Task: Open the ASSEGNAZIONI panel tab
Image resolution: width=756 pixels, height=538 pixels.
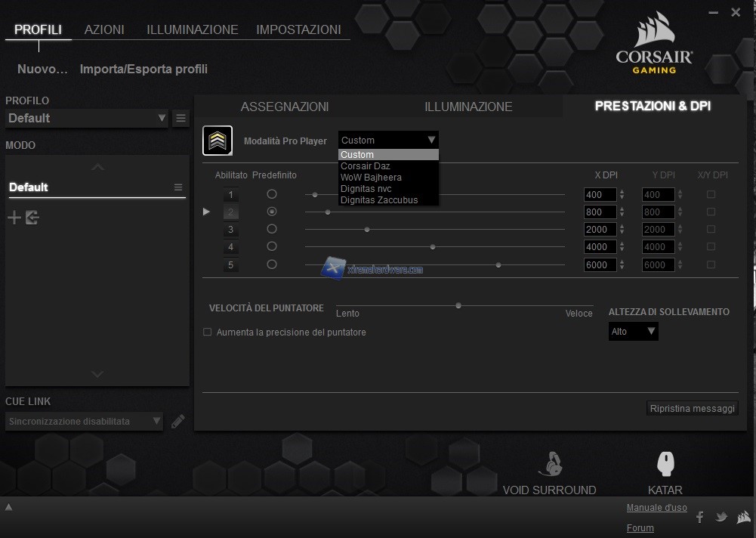Action: (284, 107)
